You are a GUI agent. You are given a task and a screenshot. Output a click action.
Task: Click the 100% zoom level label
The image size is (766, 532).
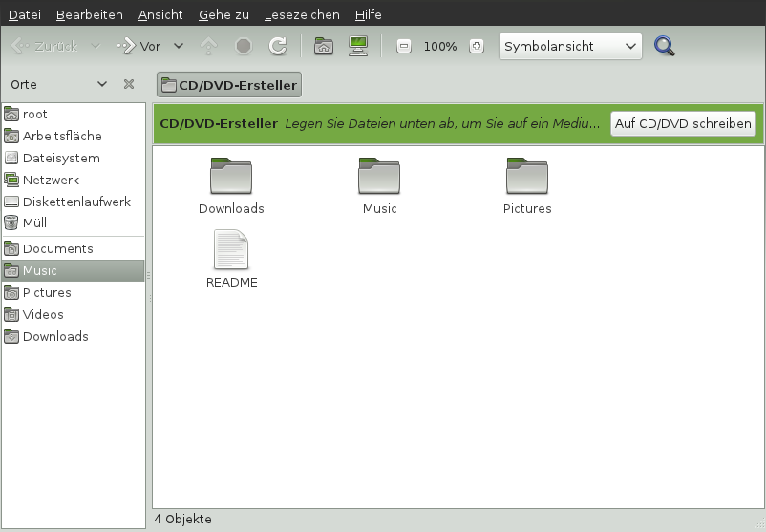click(x=440, y=46)
